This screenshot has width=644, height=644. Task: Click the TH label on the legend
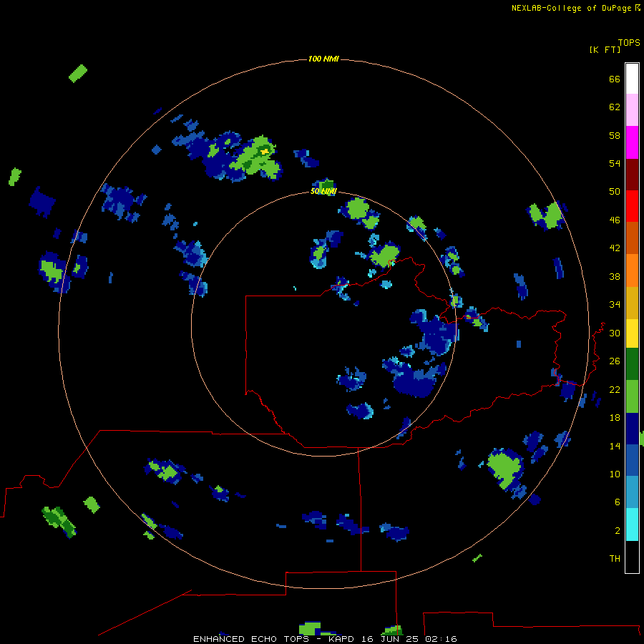click(x=615, y=559)
